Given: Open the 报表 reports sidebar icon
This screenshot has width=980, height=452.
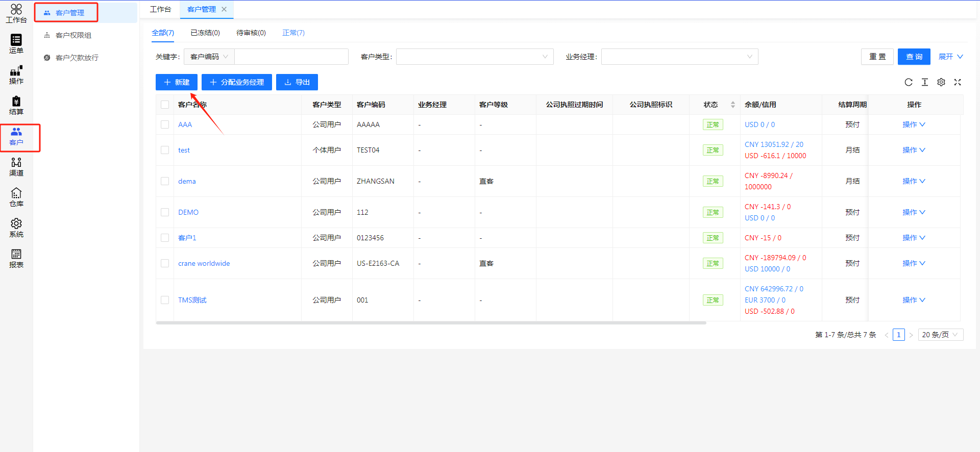Looking at the screenshot, I should (x=16, y=258).
